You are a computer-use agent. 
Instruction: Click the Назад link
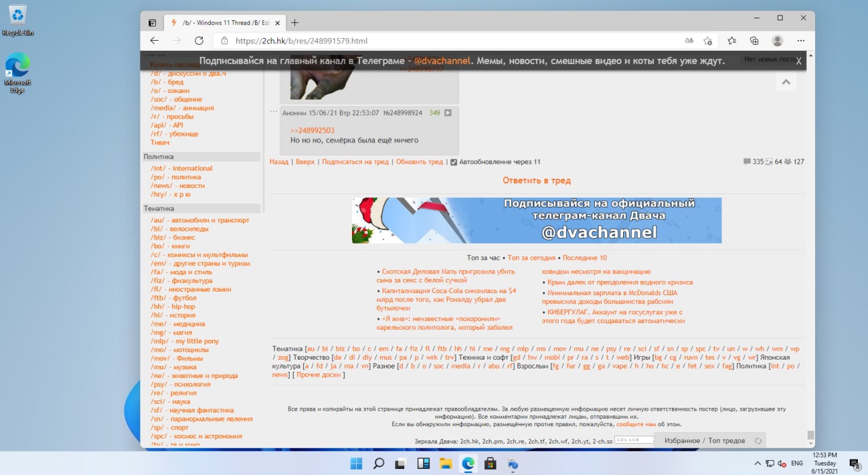279,162
